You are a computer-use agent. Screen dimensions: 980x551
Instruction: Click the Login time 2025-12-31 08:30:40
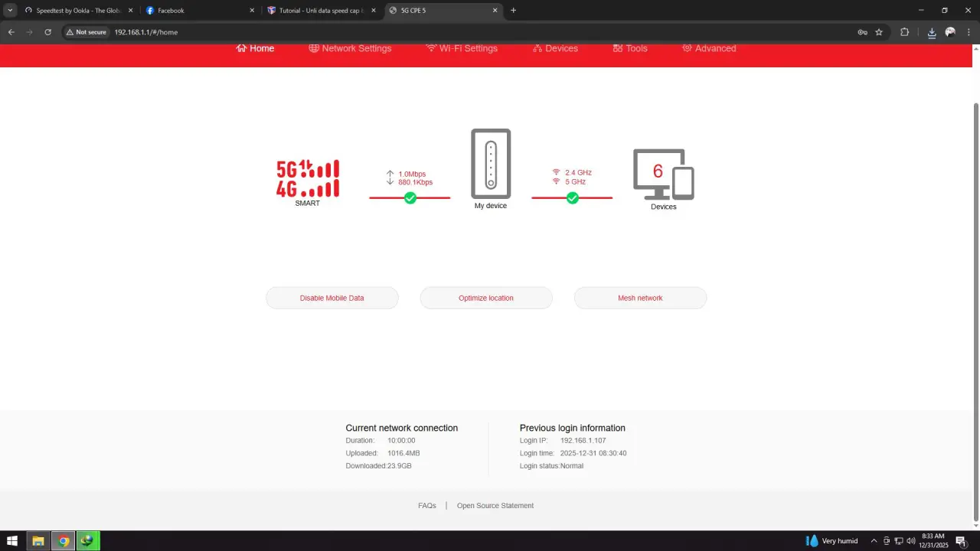593,453
